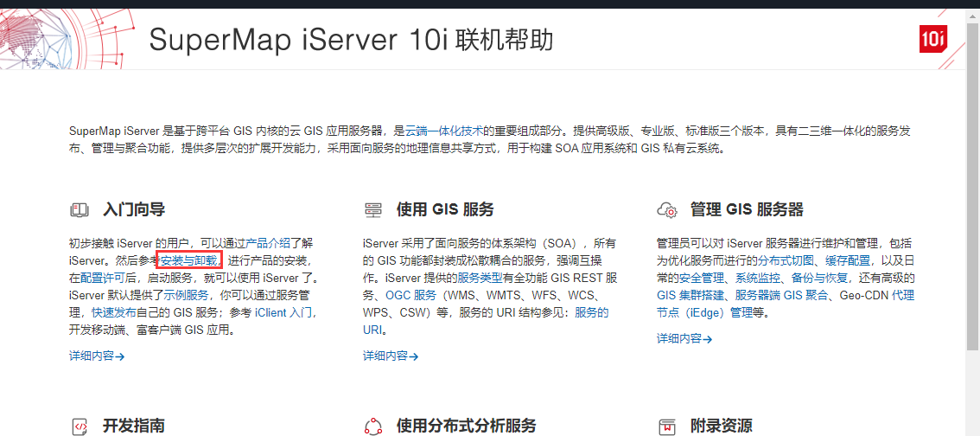Viewport: 980px width, 436px height.
Task: Open the 云端一体化技术 link
Action: pos(444,131)
